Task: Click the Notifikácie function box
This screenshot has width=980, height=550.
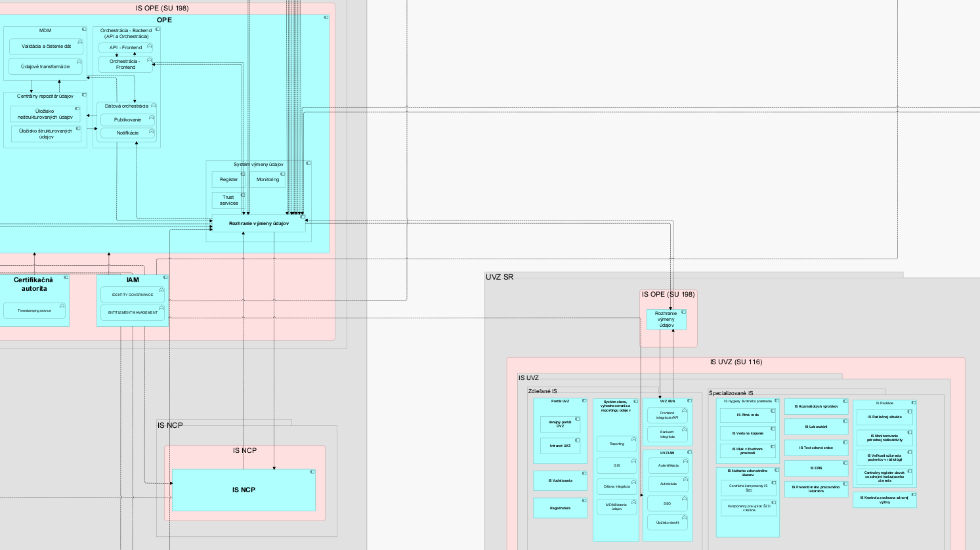Action: click(x=127, y=133)
